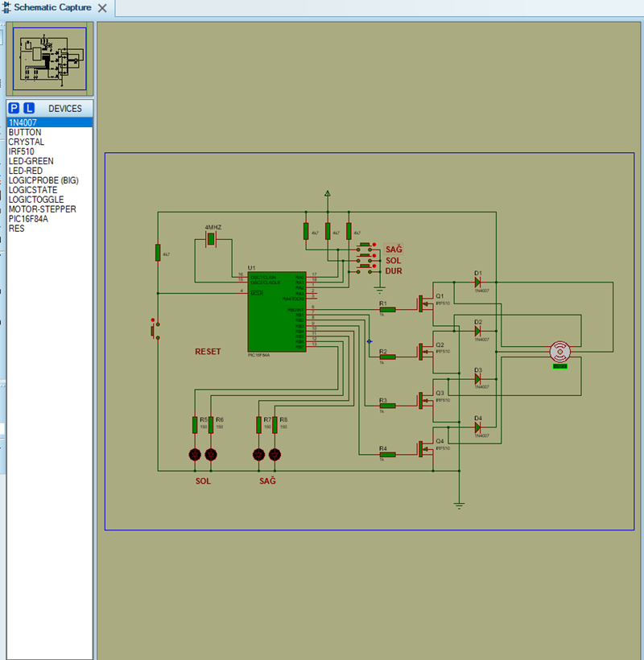Select LED-GREEN in the devices list
The image size is (644, 660).
31,161
